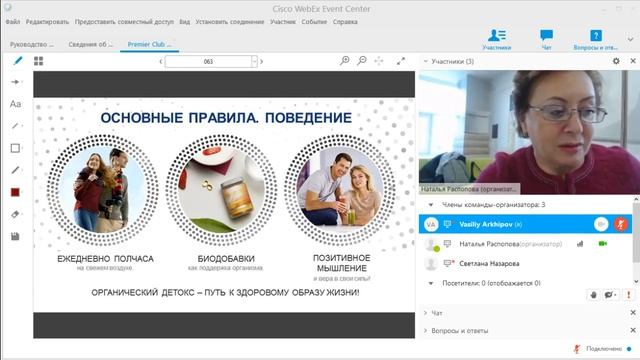Open the thumbnail grid view
Viewport: 640px width, 360px height.
coord(38,61)
